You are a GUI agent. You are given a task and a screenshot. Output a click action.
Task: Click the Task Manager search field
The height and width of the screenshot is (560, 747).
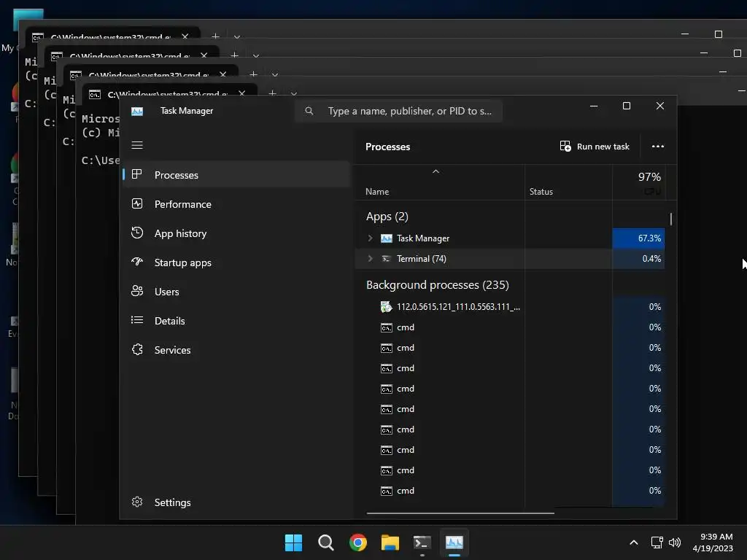click(x=399, y=111)
